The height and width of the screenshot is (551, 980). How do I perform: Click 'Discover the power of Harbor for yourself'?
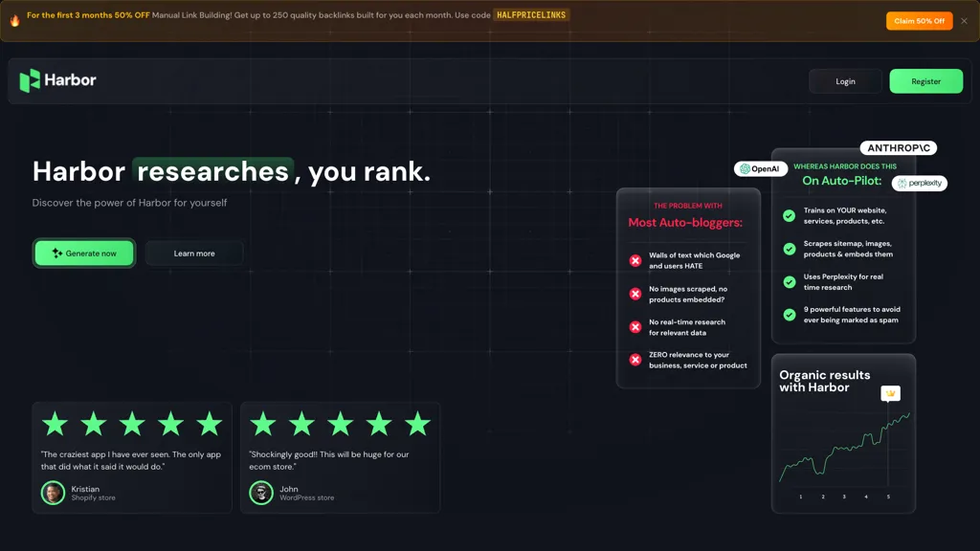(129, 203)
